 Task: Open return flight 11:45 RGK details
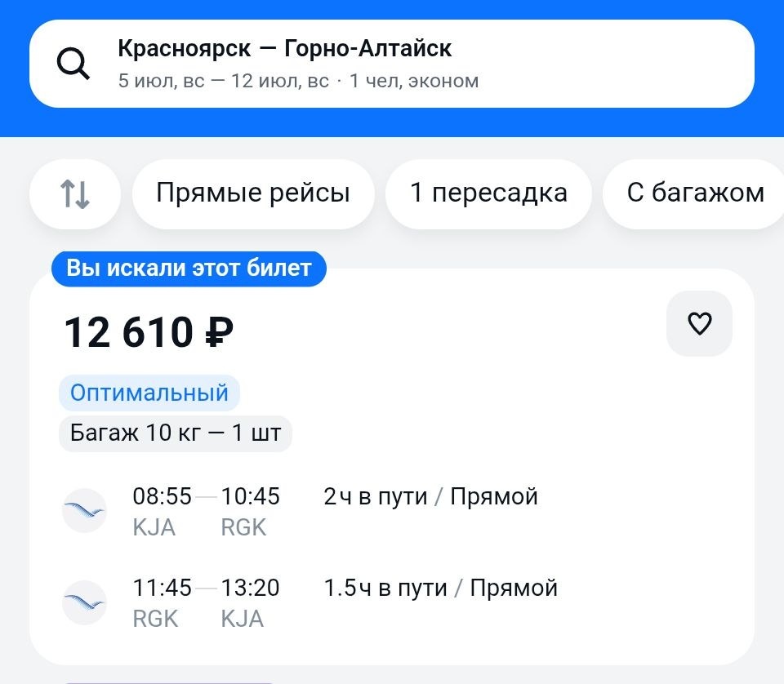[x=162, y=602]
